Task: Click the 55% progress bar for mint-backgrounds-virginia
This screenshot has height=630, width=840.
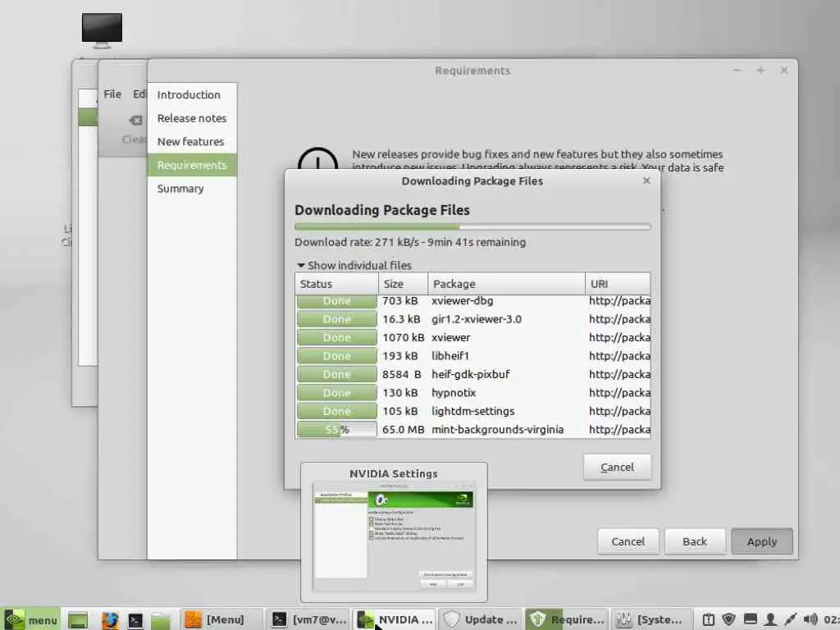Action: (337, 430)
